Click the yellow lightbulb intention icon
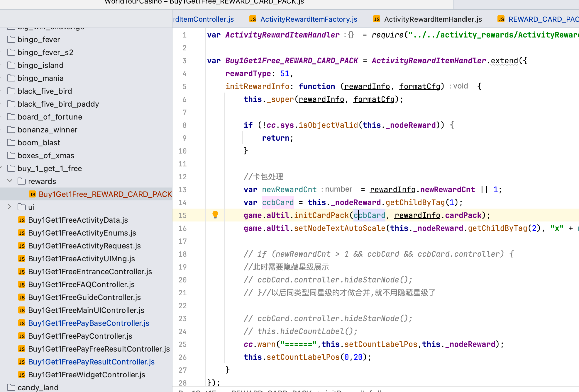 click(x=215, y=215)
